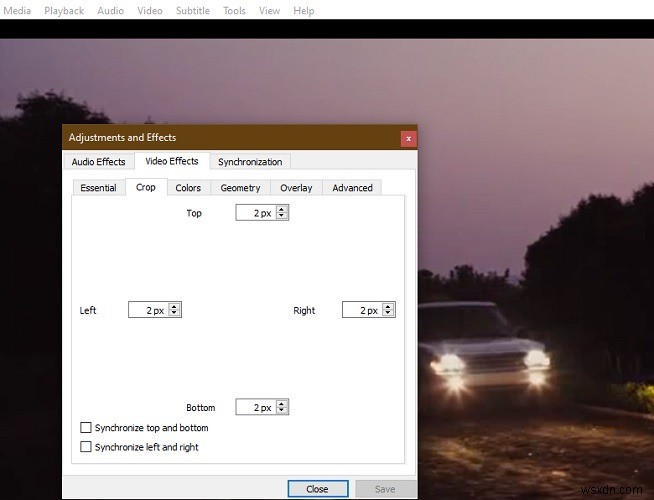Increase the Top crop value
654x500 pixels.
click(282, 209)
